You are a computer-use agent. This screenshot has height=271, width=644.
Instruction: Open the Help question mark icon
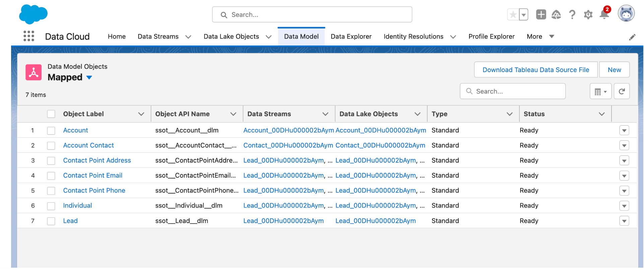click(x=572, y=14)
